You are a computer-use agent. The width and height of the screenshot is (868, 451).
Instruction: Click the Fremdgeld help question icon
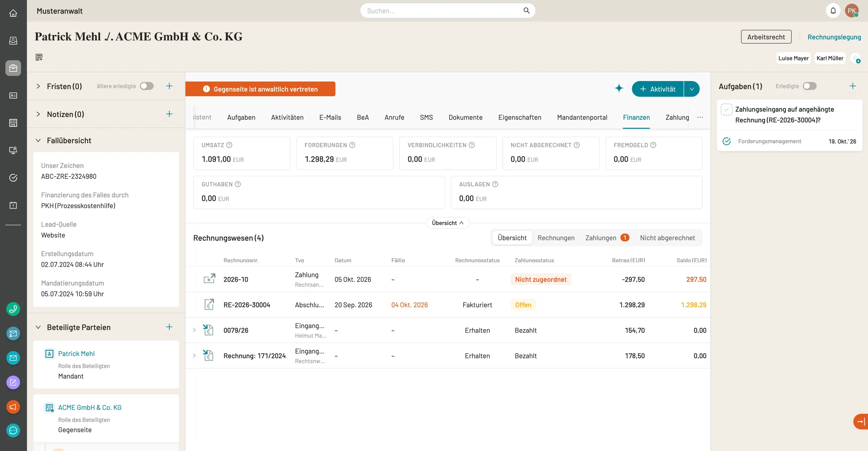click(x=653, y=145)
